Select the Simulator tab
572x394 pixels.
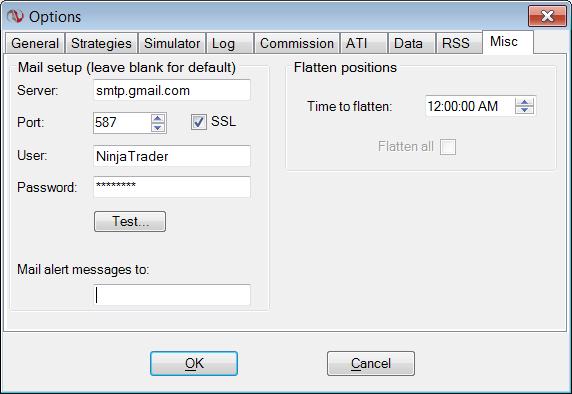pyautogui.click(x=172, y=43)
